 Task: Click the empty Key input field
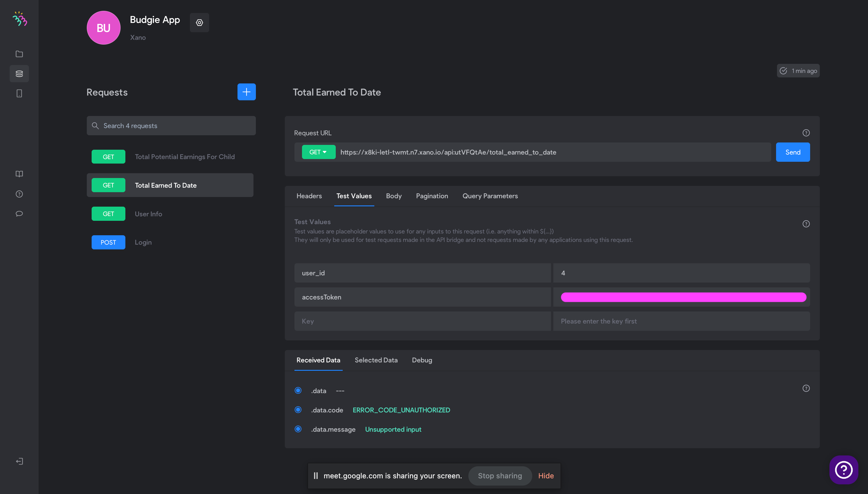click(422, 321)
